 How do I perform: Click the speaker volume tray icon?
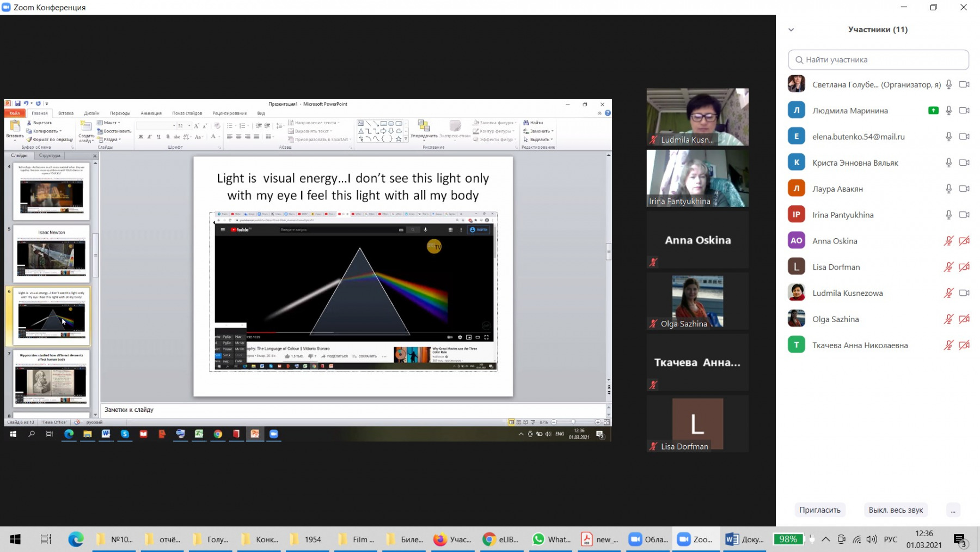pyautogui.click(x=872, y=539)
